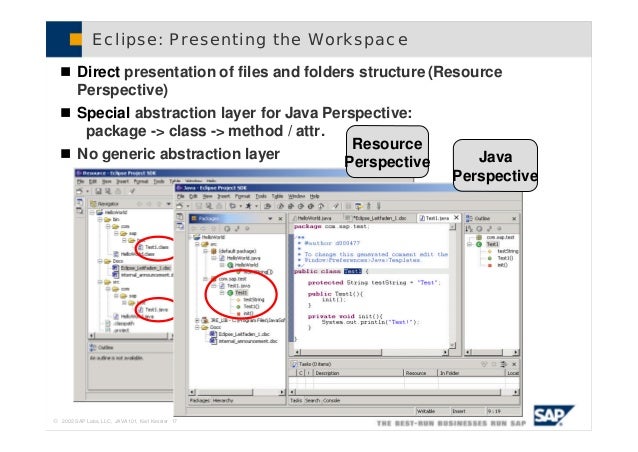638x452 pixels.
Task: Click top perspective icon on Resource window left bar
Action: [x=80, y=202]
